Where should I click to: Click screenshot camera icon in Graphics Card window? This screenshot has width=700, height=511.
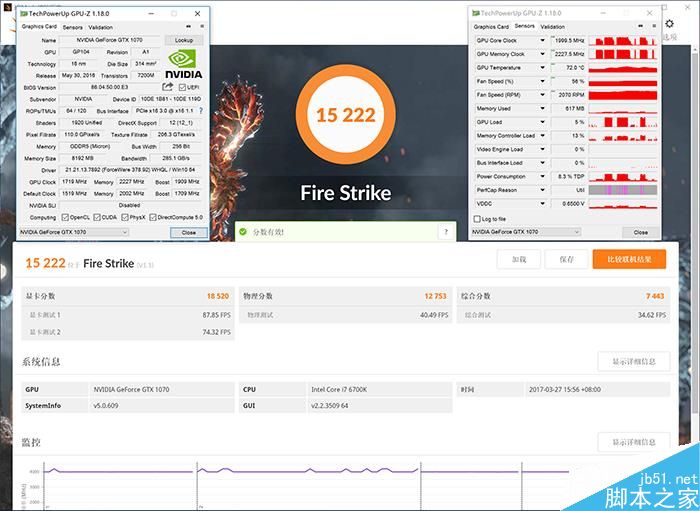[188, 27]
